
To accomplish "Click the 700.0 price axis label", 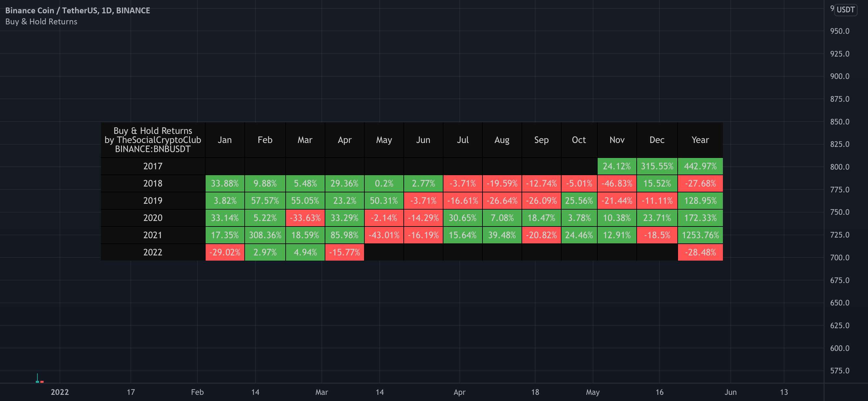I will pos(840,258).
